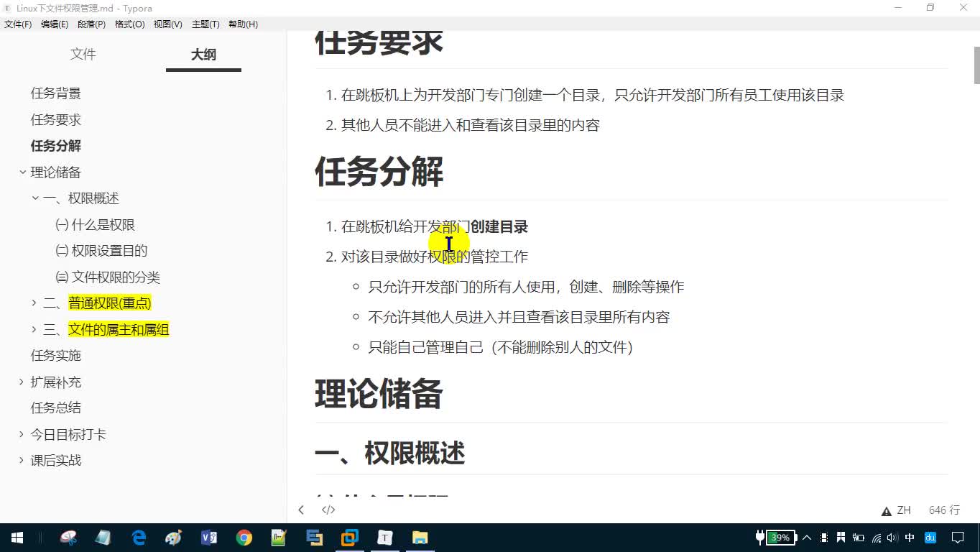Open VMware Workstation taskbar icon

(x=350, y=538)
